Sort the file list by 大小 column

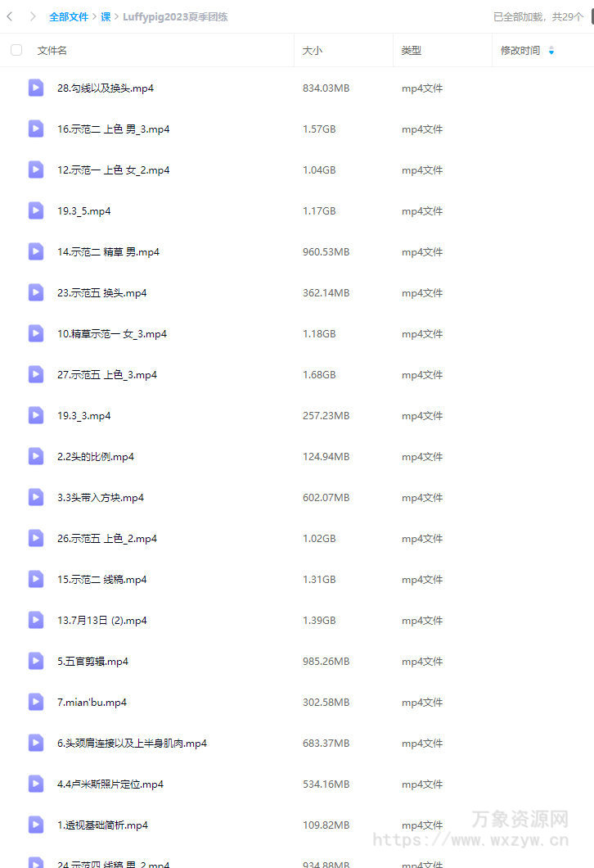click(312, 51)
